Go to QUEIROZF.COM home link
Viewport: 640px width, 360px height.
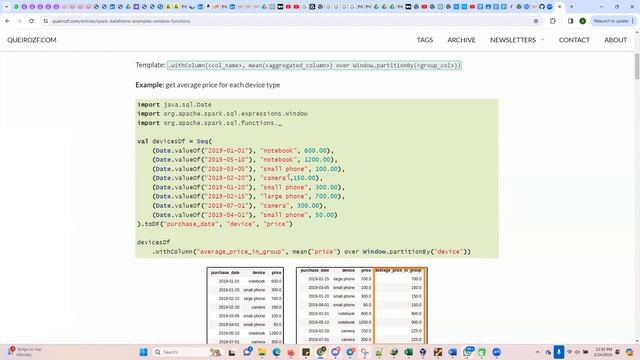pos(32,40)
